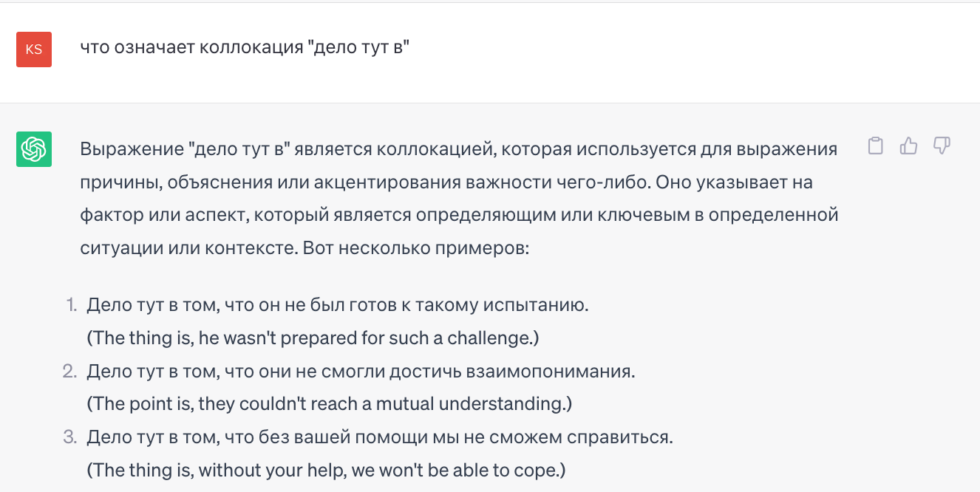The height and width of the screenshot is (492, 980).
Task: Click the third example sentence about "вашей помощи"
Action: tap(380, 437)
